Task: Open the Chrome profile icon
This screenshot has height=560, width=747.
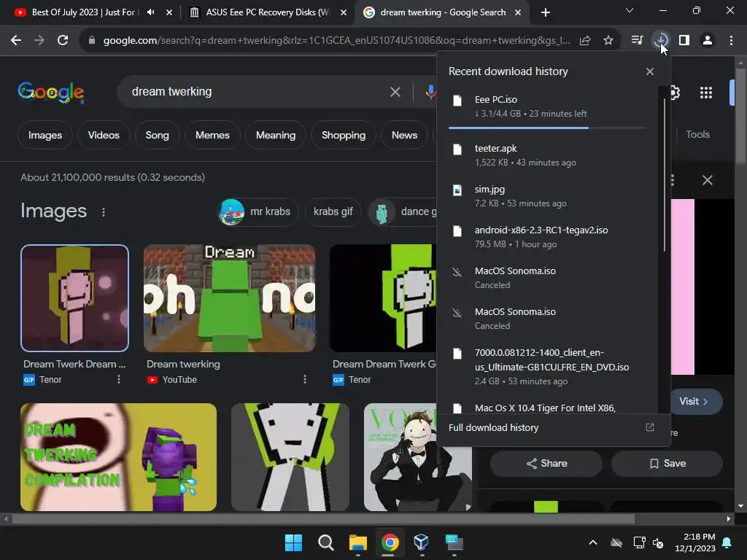Action: pyautogui.click(x=708, y=41)
